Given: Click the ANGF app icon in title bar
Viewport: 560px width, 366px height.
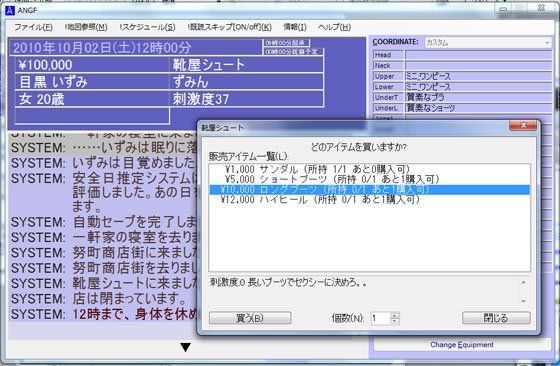Looking at the screenshot, I should 10,10.
